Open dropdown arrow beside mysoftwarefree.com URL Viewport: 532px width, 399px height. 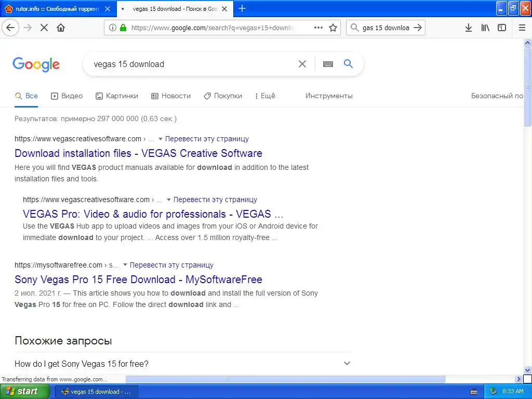(125, 264)
